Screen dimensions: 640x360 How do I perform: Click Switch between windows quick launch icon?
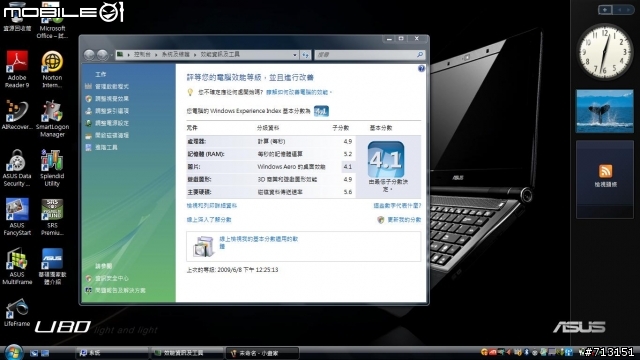(45, 353)
